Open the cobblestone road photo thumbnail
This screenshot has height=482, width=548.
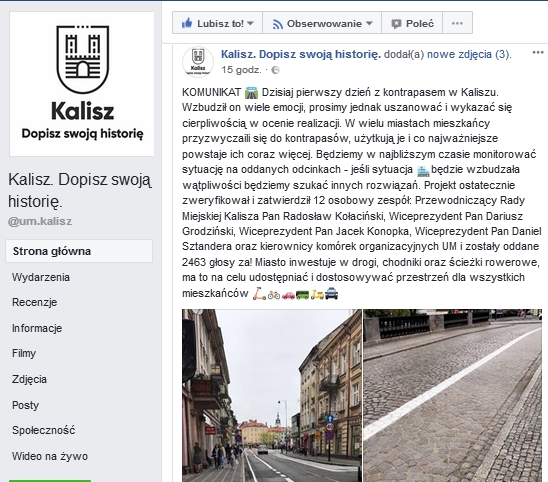453,395
